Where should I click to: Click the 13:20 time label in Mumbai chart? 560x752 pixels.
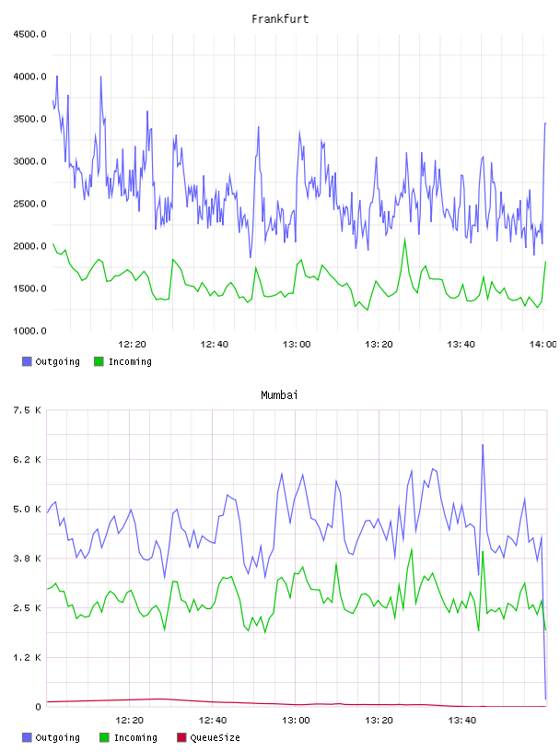(x=379, y=721)
